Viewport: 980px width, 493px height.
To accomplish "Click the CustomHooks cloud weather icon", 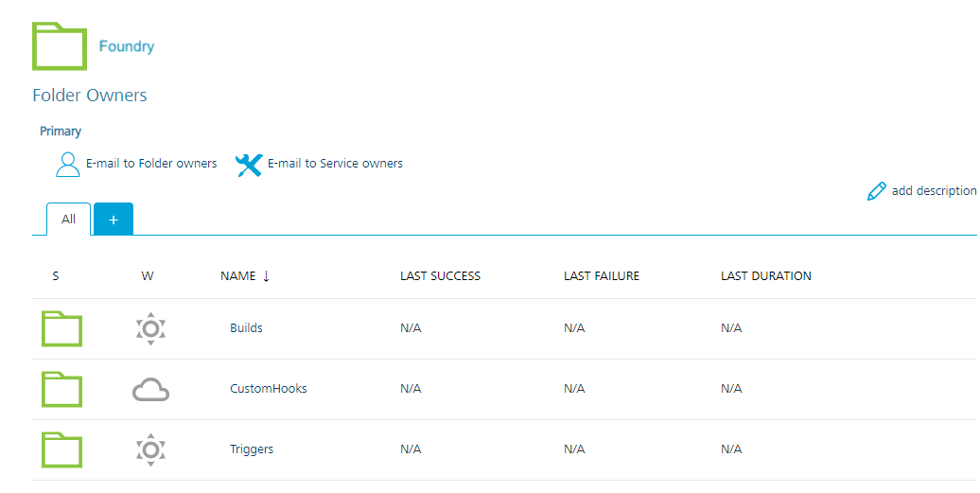I will 150,389.
